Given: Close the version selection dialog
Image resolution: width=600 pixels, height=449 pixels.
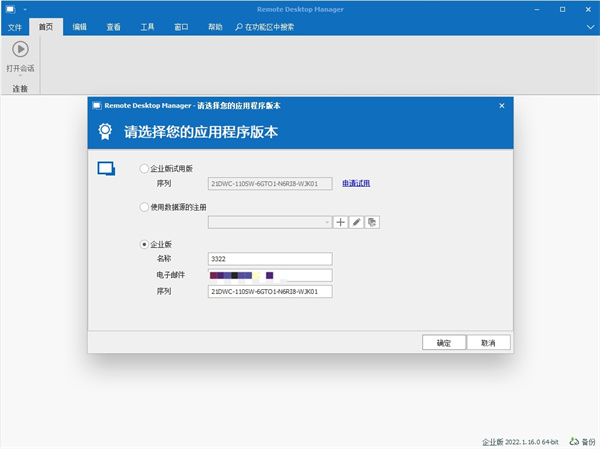Looking at the screenshot, I should 502,106.
